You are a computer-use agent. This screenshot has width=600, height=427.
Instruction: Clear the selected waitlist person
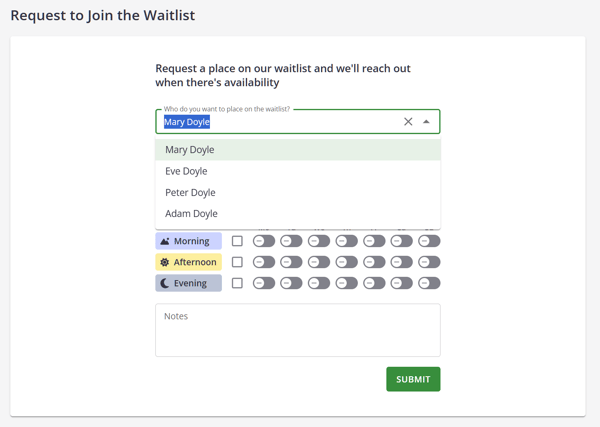408,122
